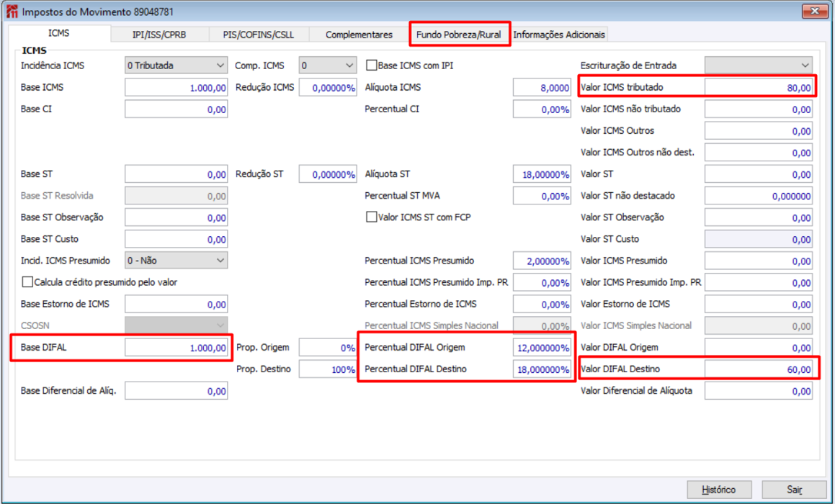Click the Alíquota ICMS field

tap(542, 87)
